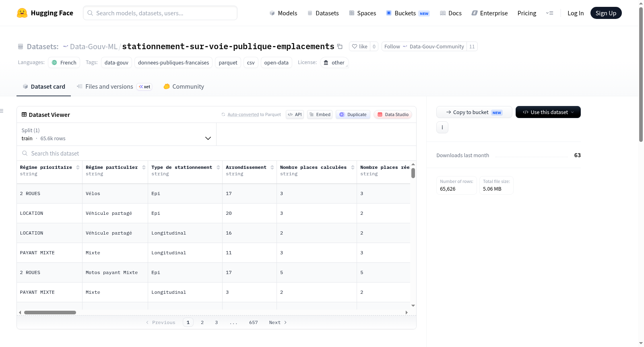
Task: Open the Buckets page
Action: [x=408, y=13]
